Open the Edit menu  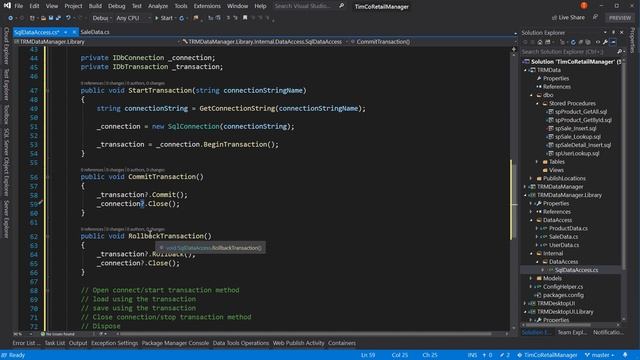click(x=34, y=6)
